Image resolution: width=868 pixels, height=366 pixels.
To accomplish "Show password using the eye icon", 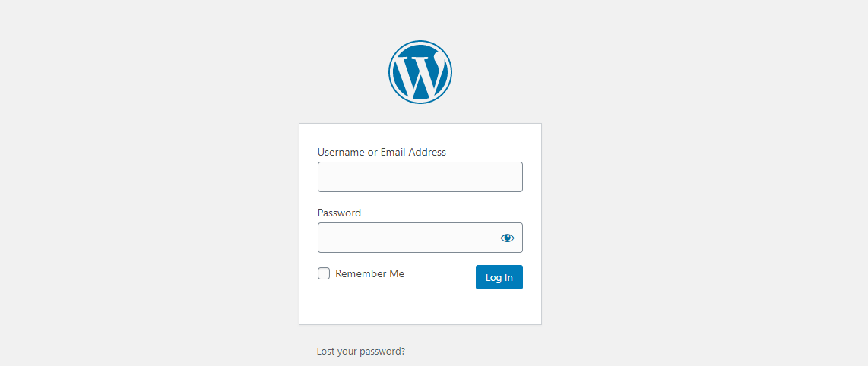I will (x=507, y=238).
